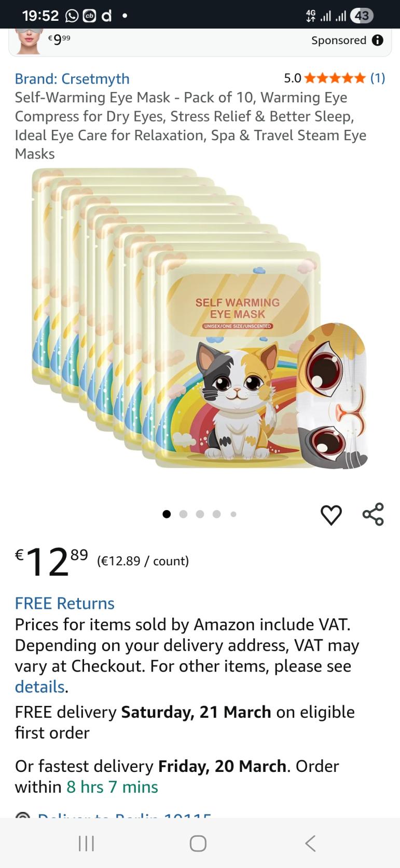
Task: Tap the eye mask product image
Action: point(200,318)
